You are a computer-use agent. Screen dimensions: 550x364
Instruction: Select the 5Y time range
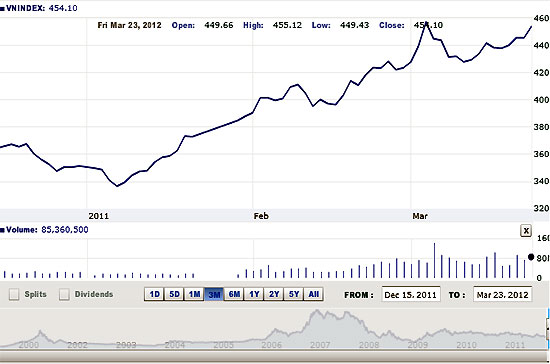[x=294, y=294]
